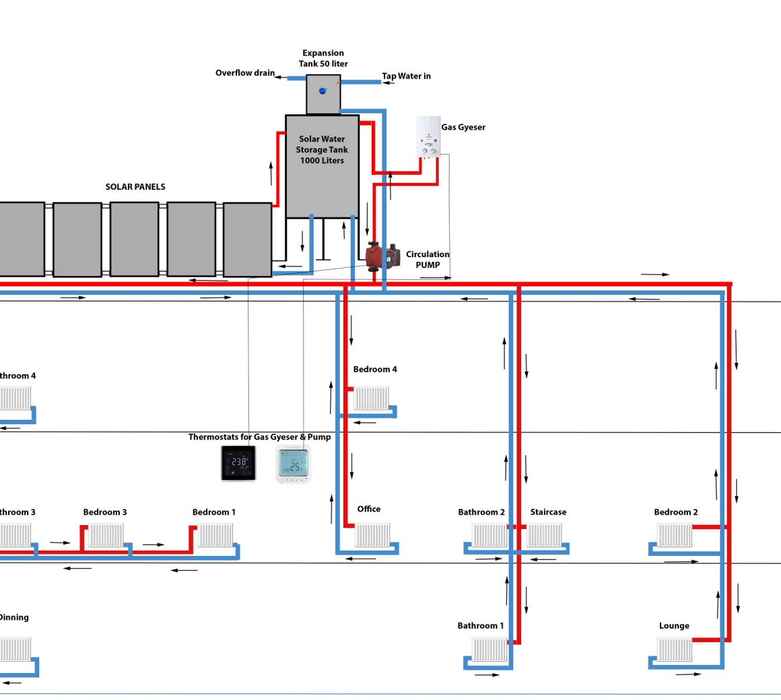This screenshot has width=781, height=700.
Task: Click the blue float ball in expansion tank
Action: click(322, 91)
